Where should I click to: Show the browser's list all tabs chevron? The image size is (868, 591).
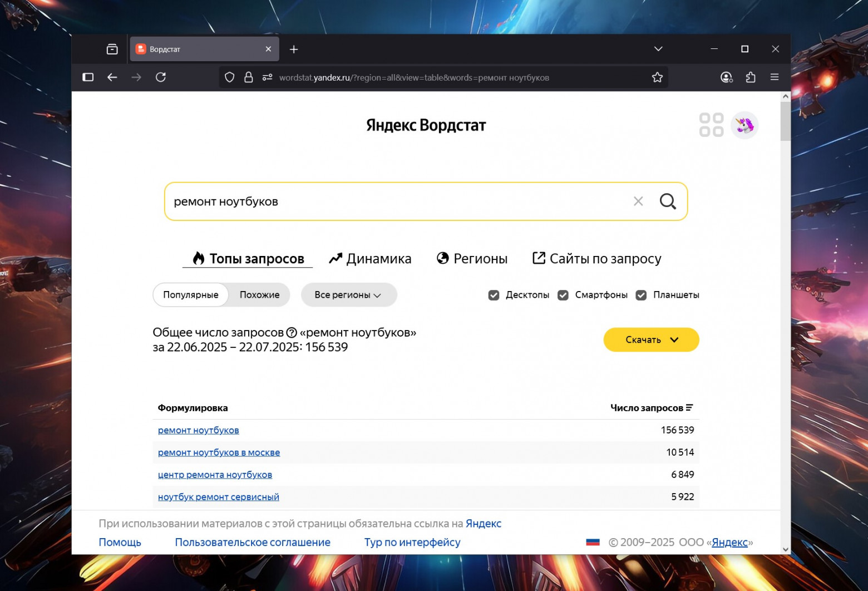click(x=658, y=49)
